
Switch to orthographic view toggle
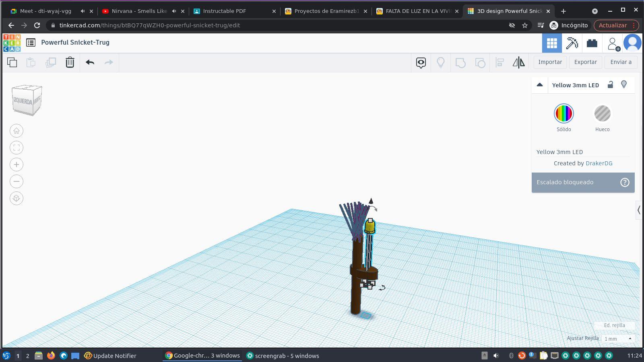(x=17, y=198)
